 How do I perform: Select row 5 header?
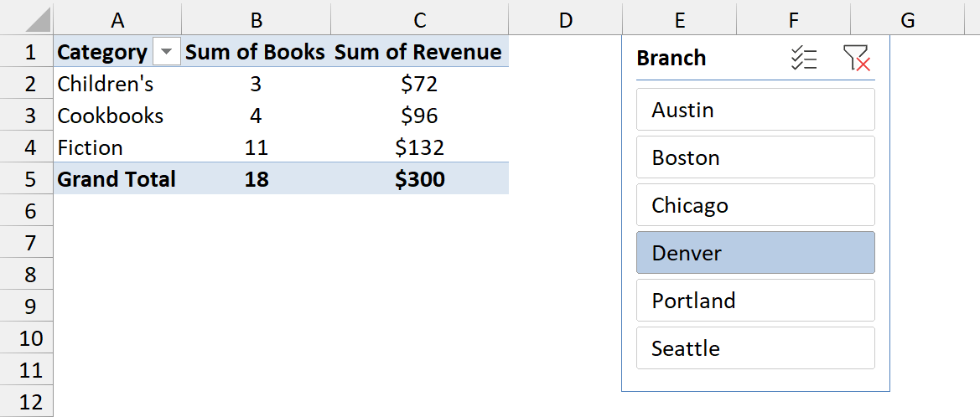click(x=27, y=179)
